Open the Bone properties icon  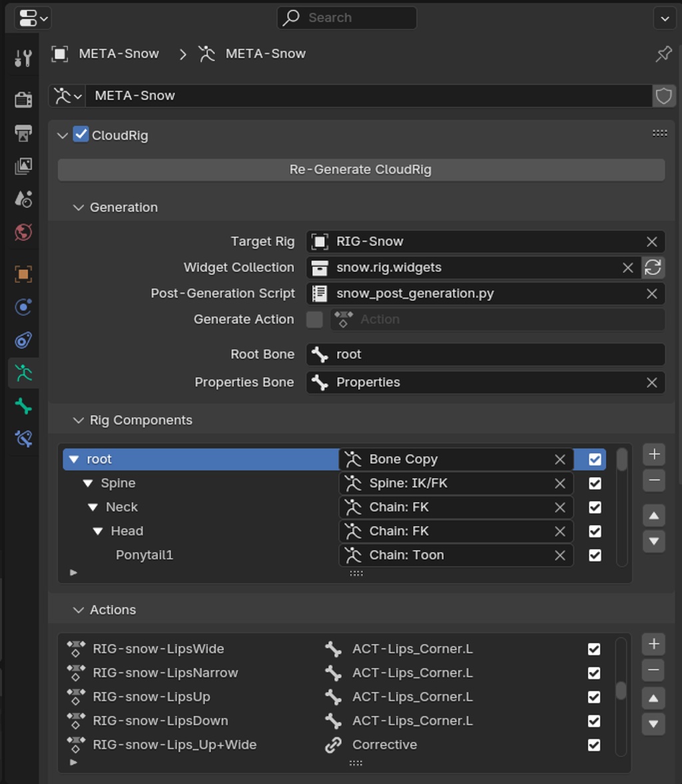click(23, 406)
